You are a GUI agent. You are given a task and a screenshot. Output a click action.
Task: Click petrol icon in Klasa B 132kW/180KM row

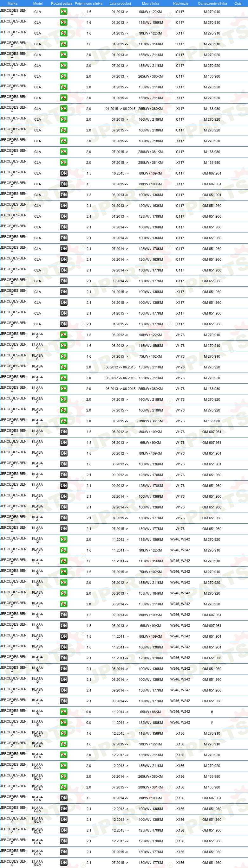[63, 722]
